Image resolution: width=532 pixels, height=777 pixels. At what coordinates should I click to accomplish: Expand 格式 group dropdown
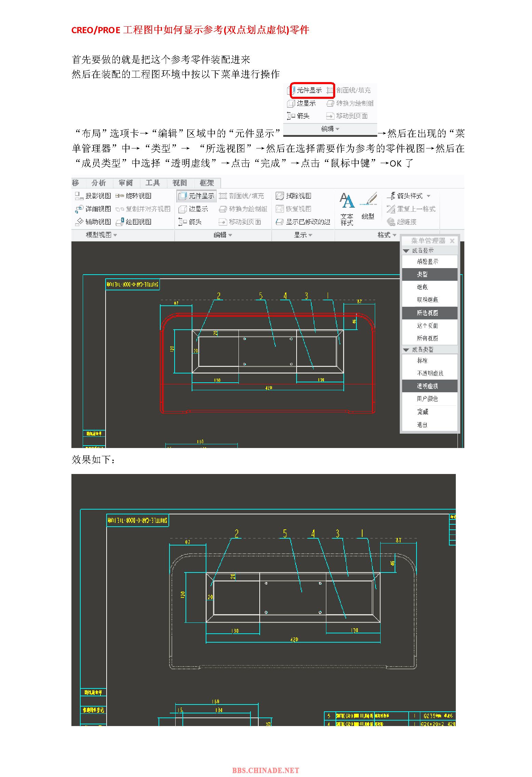[x=387, y=235]
